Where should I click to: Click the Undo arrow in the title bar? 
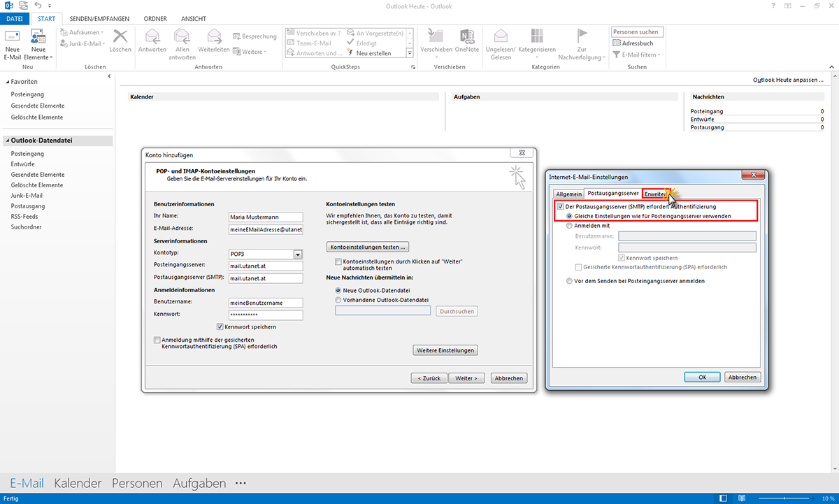pyautogui.click(x=37, y=6)
